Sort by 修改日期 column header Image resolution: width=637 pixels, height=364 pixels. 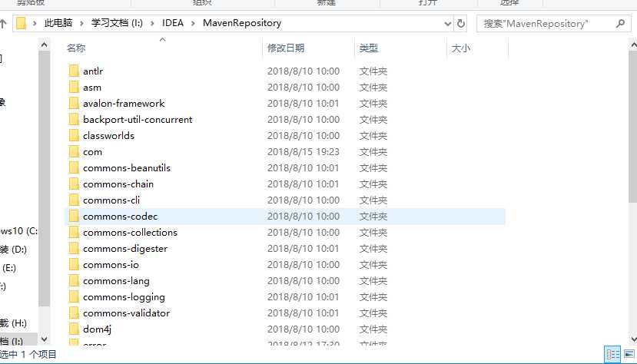tap(286, 48)
